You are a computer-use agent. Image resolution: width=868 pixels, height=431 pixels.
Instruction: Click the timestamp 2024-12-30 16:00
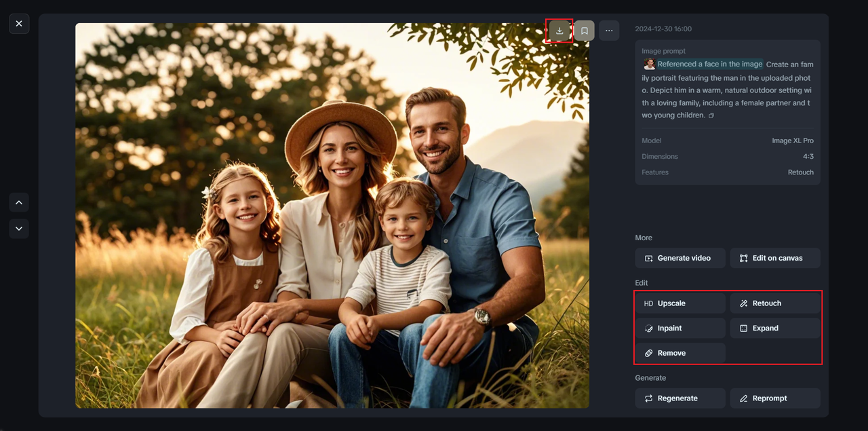[663, 29]
